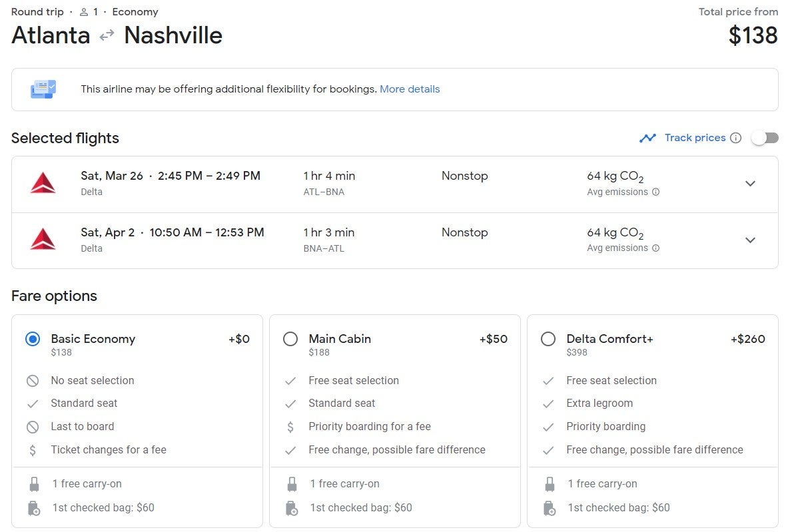Click the Track prices graph icon

point(647,138)
